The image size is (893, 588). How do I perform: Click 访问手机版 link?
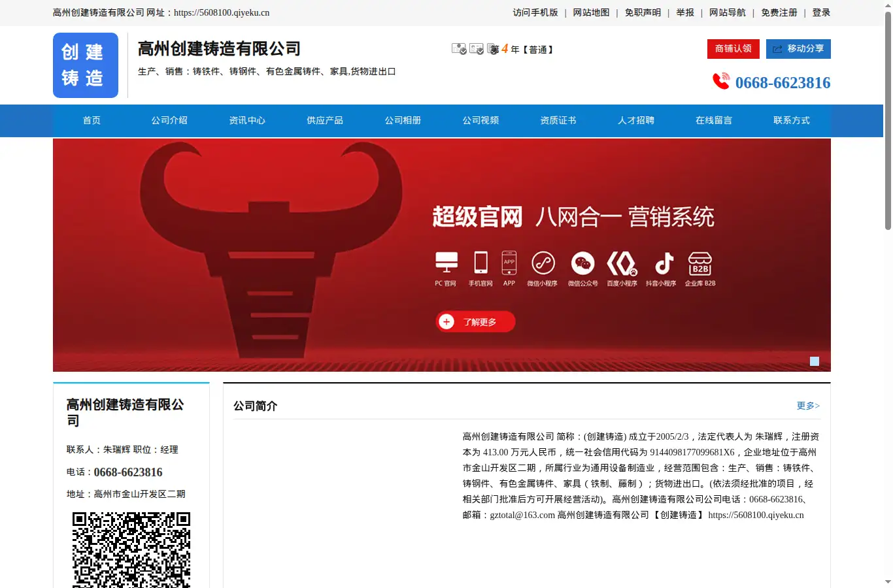tap(535, 12)
